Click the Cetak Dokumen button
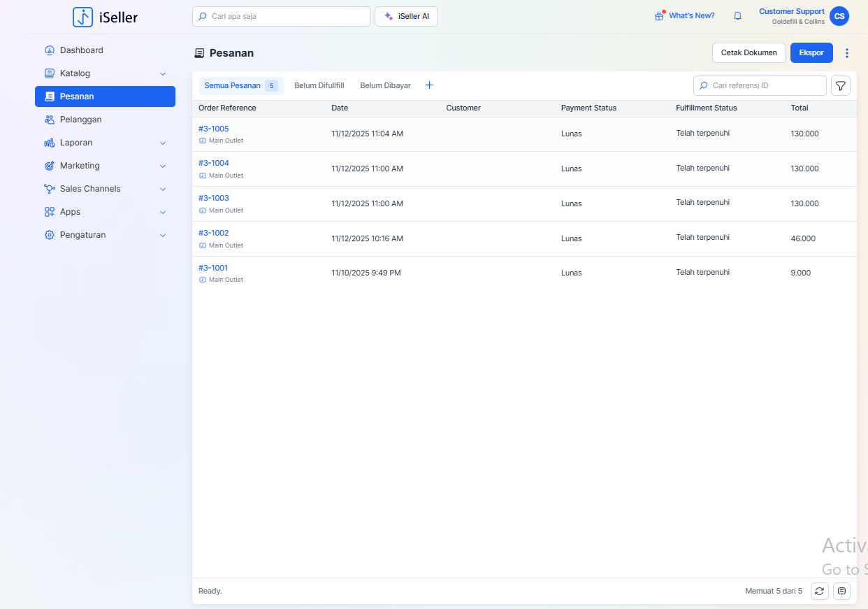This screenshot has height=609, width=868. 748,53
